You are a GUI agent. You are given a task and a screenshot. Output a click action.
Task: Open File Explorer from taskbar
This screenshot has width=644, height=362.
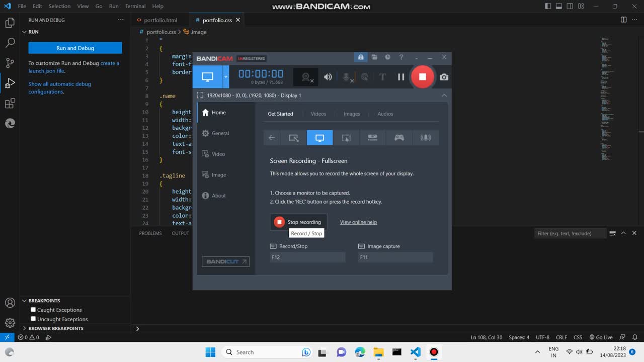tap(378, 352)
